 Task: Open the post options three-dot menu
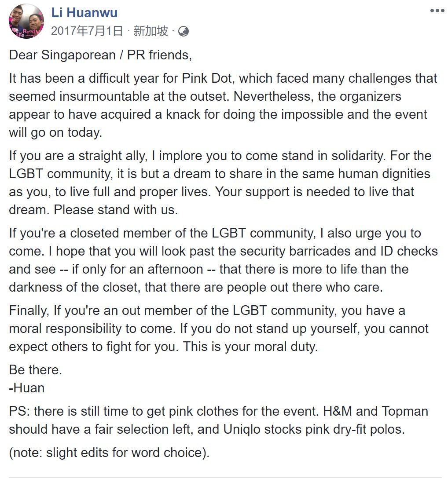coord(437,11)
